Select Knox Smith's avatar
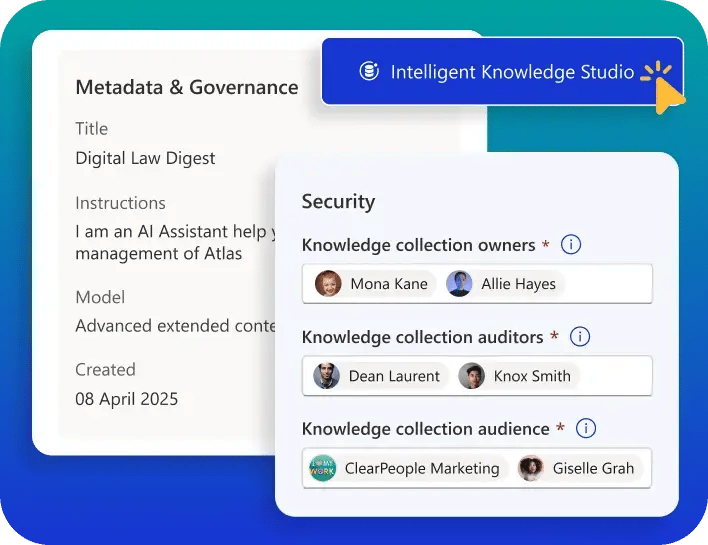Screen dimensions: 708x545 pyautogui.click(x=471, y=376)
